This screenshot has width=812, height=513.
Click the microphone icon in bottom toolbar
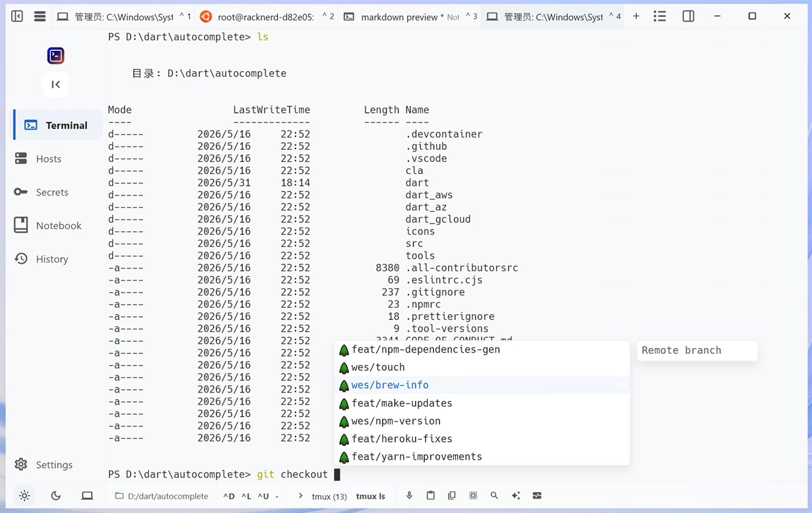(410, 495)
